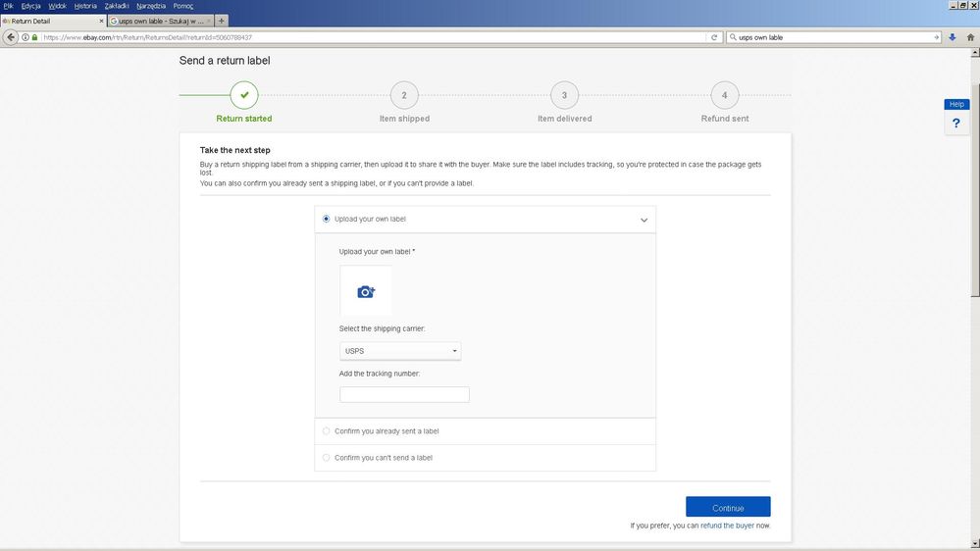Image resolution: width=980 pixels, height=551 pixels.
Task: Click the camera upload label icon
Action: [365, 291]
